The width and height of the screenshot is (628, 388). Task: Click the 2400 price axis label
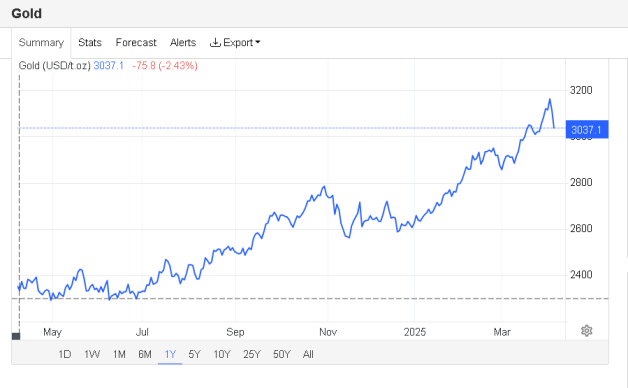[581, 274]
